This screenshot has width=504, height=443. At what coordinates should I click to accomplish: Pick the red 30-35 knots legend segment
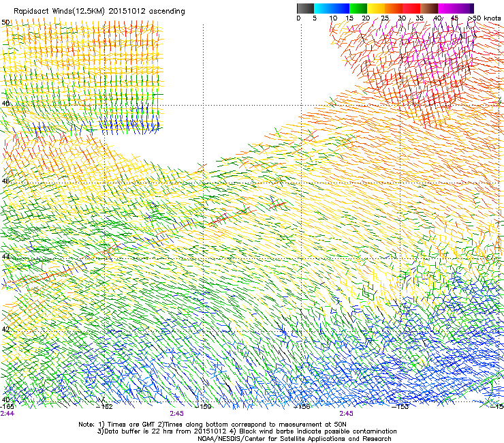(x=411, y=8)
